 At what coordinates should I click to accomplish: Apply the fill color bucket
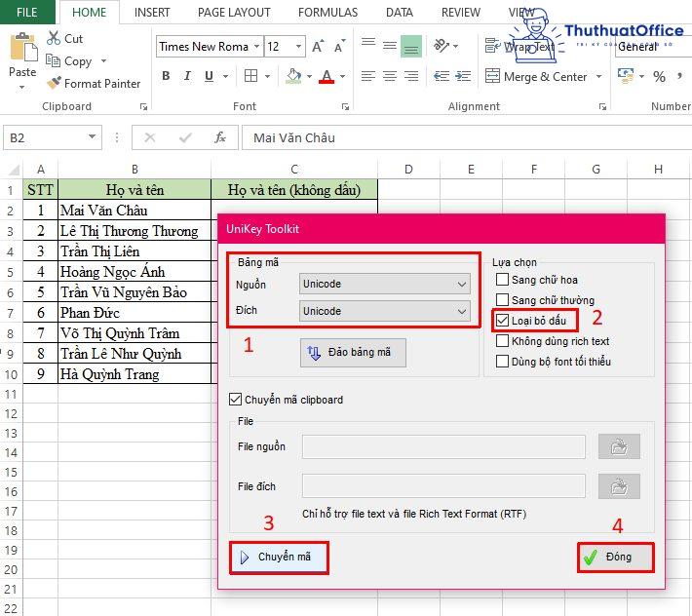tap(293, 76)
